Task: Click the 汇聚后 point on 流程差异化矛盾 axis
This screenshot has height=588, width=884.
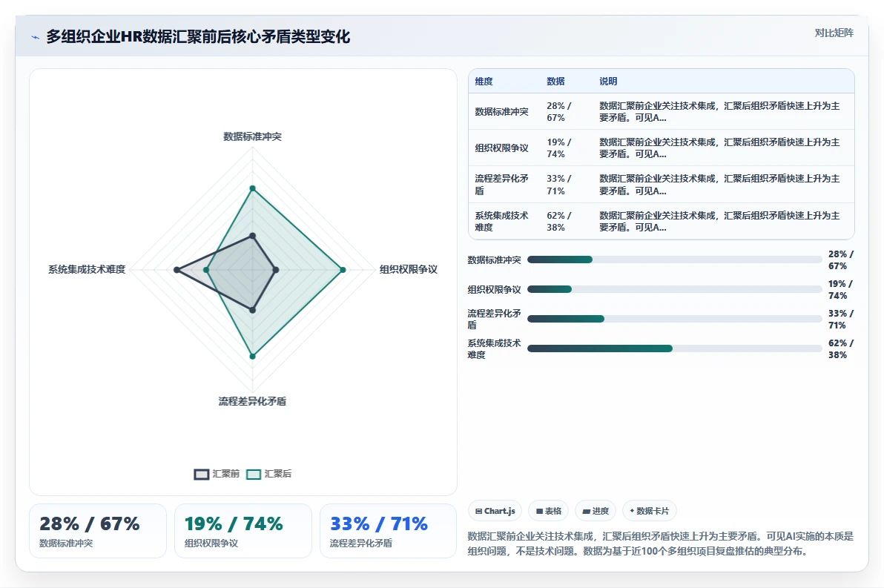Action: pyautogui.click(x=253, y=356)
